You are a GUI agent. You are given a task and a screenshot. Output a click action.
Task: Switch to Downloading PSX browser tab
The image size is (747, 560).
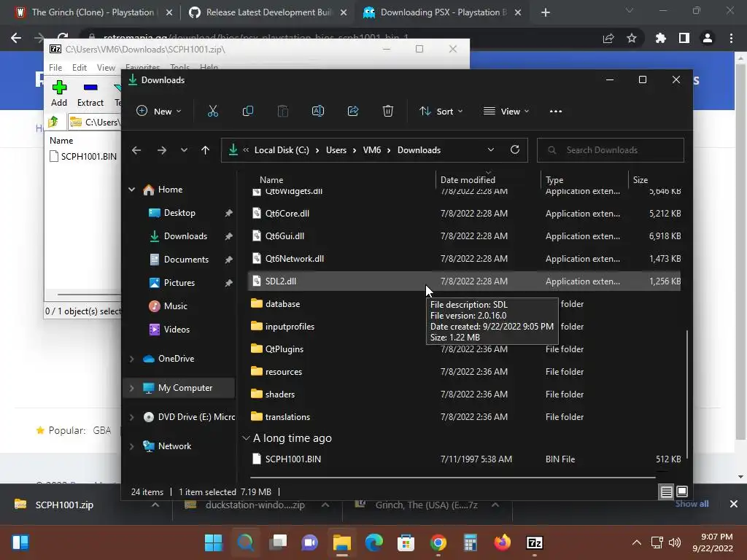tap(443, 12)
